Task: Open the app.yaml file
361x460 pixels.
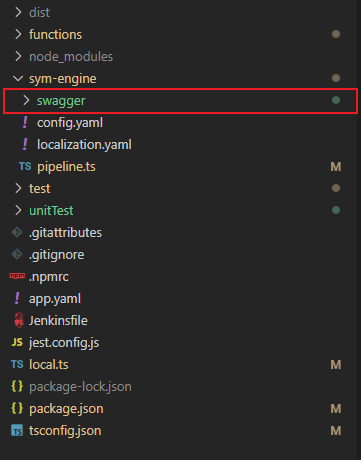Action: (x=55, y=299)
